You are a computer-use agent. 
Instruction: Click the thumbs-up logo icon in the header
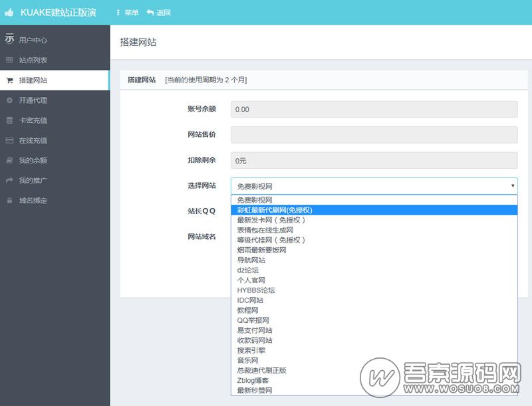9,11
